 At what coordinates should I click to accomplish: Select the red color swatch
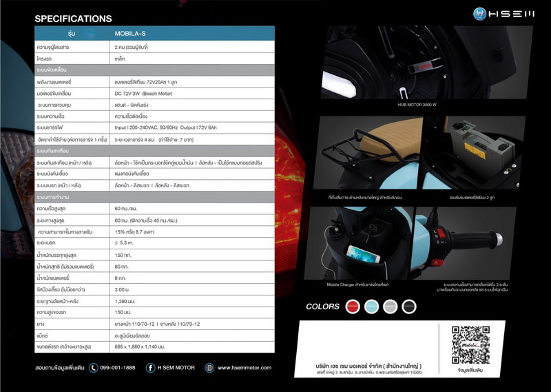click(x=353, y=307)
